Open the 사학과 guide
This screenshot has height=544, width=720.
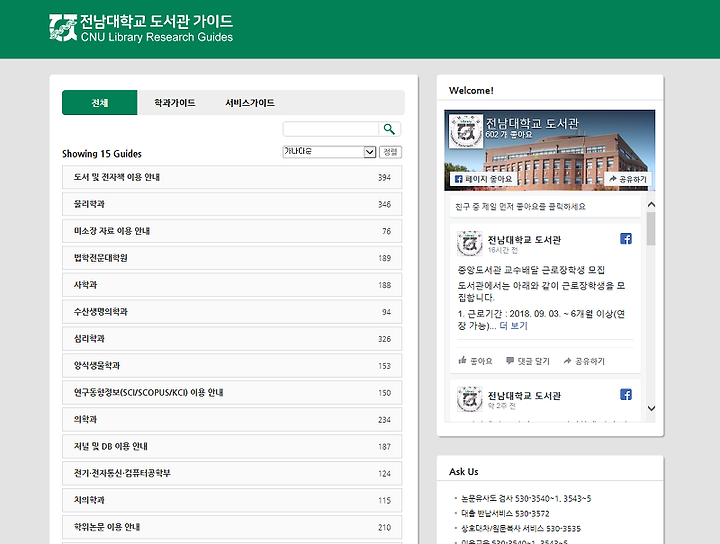[x=232, y=285]
